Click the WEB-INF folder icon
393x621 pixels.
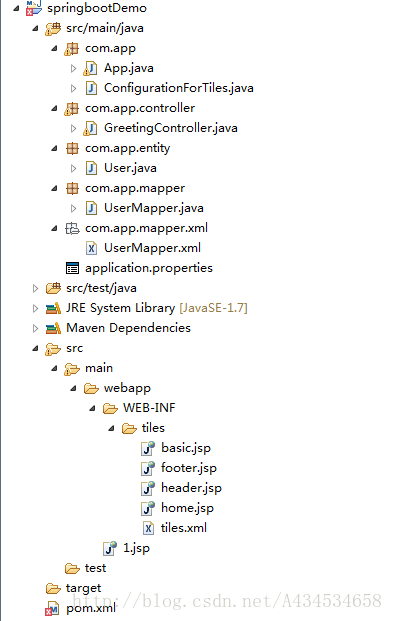(110, 408)
